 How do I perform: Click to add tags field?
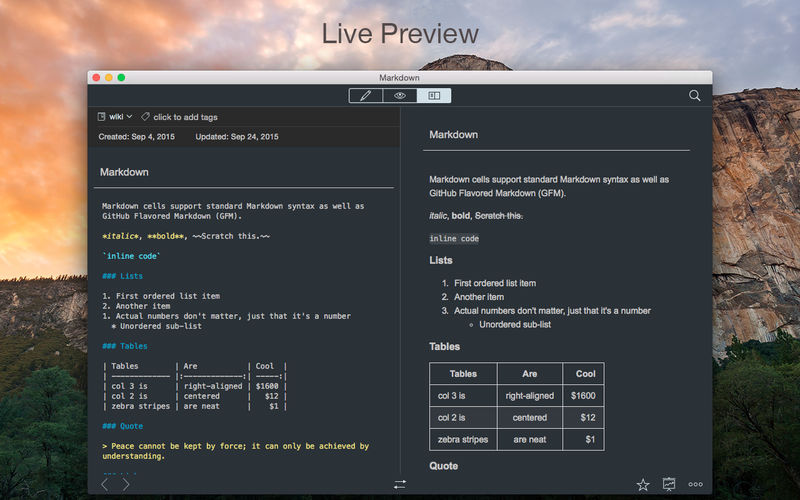click(x=185, y=117)
